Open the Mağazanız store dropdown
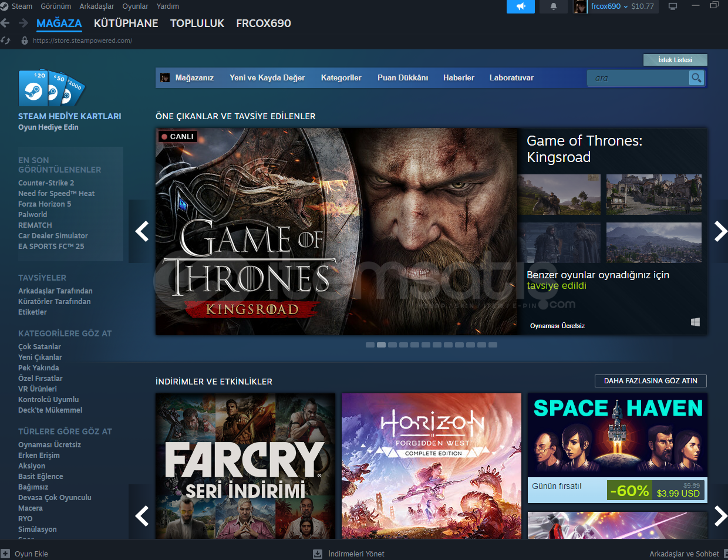This screenshot has width=728, height=560. coord(194,77)
